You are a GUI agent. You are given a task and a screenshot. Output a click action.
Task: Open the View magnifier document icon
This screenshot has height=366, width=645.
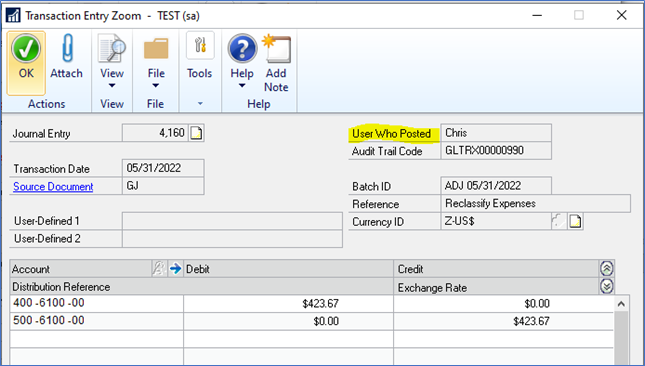point(111,49)
